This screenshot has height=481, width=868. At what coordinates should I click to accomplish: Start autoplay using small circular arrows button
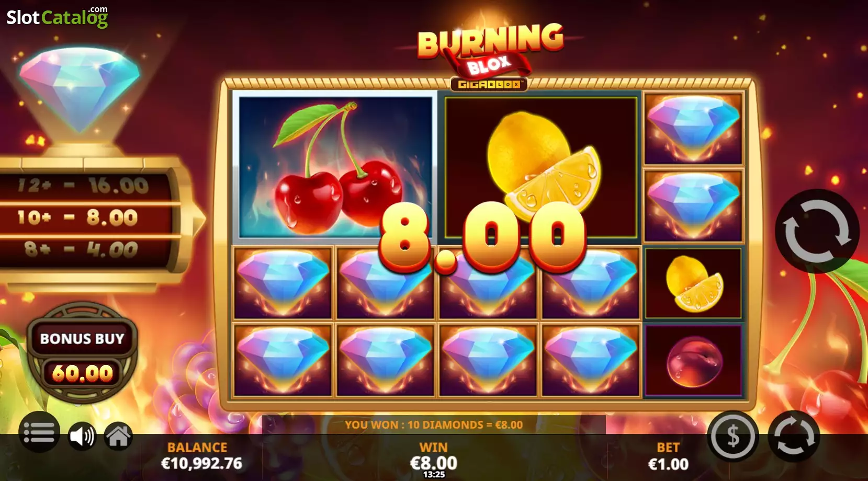click(x=794, y=436)
